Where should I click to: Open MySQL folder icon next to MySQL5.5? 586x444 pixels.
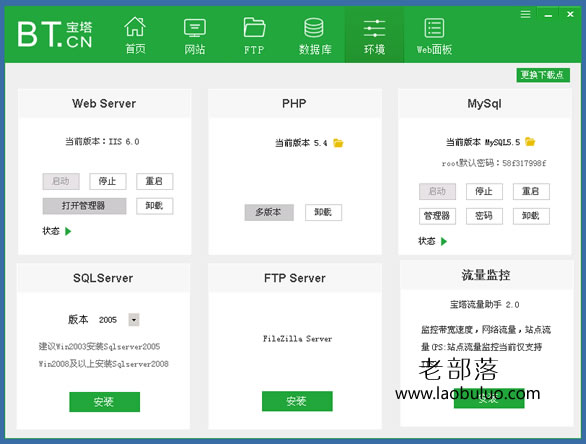coord(530,142)
